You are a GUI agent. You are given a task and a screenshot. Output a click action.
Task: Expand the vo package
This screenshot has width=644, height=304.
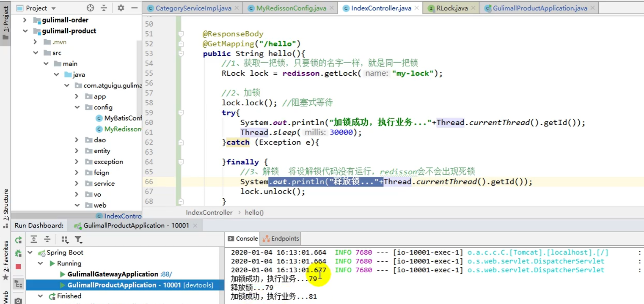(x=77, y=194)
